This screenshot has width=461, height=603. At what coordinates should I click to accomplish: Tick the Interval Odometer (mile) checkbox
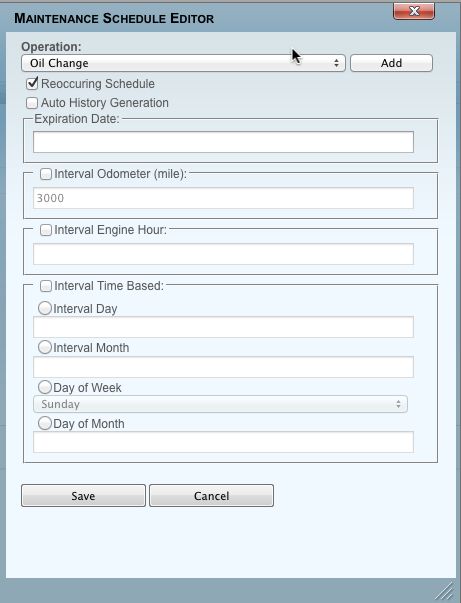[x=46, y=174]
